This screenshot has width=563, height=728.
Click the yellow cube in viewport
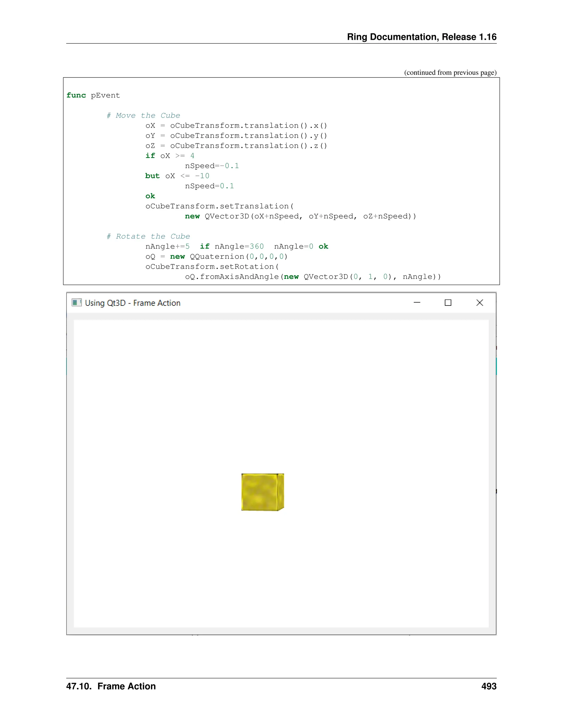click(263, 492)
